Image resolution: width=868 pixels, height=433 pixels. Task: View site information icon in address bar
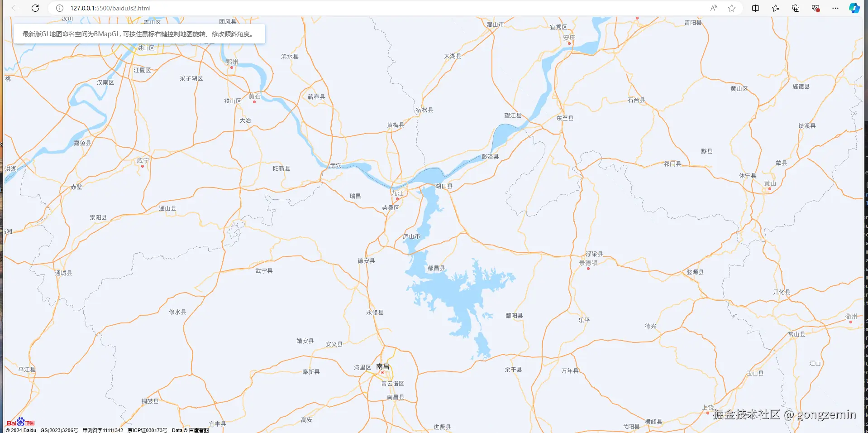point(59,8)
